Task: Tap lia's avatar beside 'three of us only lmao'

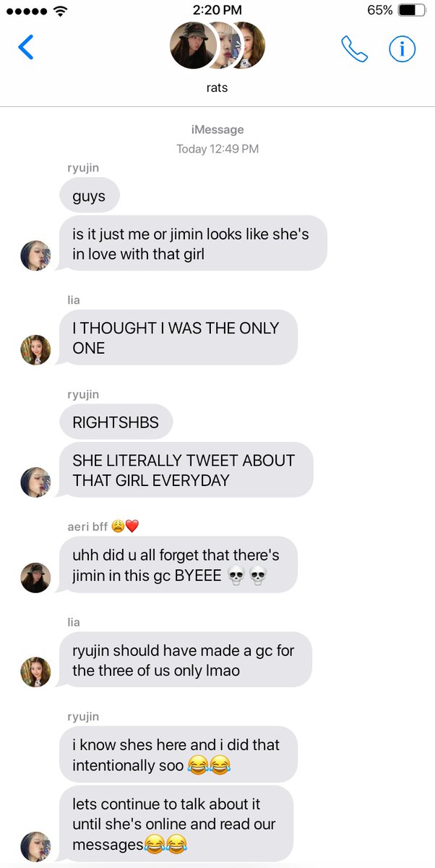Action: point(35,672)
